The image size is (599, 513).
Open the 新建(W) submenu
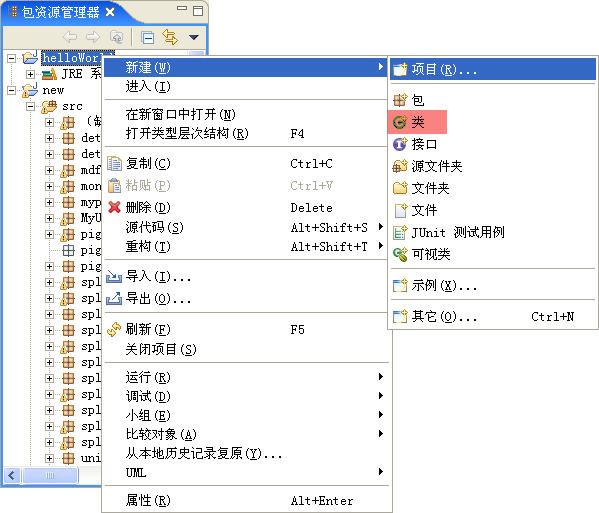click(x=246, y=68)
